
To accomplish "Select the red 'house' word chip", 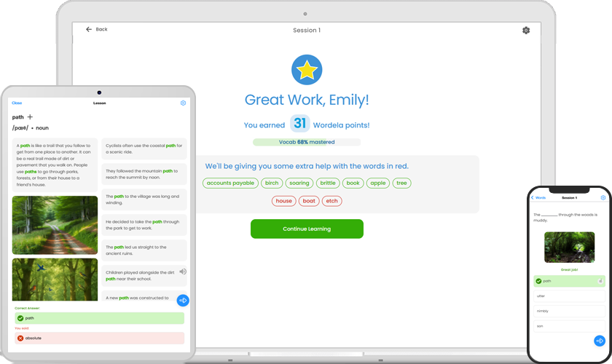I will 283,201.
